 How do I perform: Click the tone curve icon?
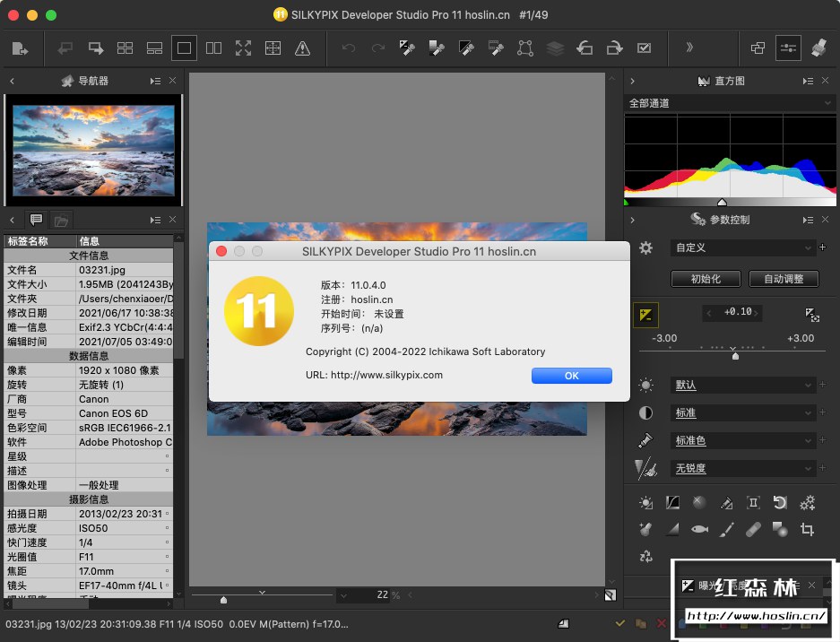(672, 503)
